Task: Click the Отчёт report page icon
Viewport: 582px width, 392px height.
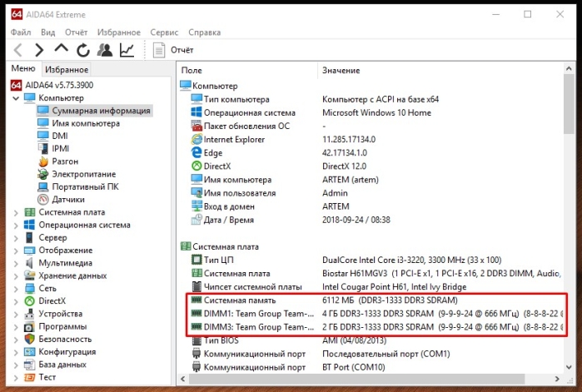Action: click(x=159, y=50)
